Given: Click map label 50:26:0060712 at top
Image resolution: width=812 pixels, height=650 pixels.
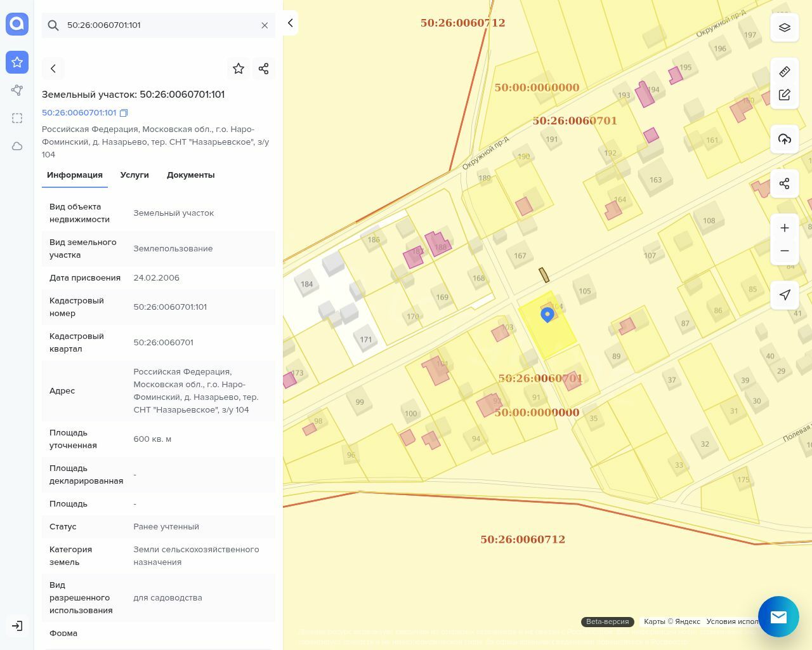Looking at the screenshot, I should tap(463, 23).
